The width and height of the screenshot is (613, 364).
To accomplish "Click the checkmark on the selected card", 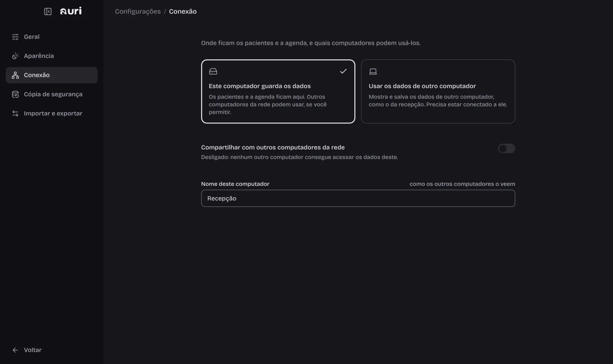I will point(343,71).
